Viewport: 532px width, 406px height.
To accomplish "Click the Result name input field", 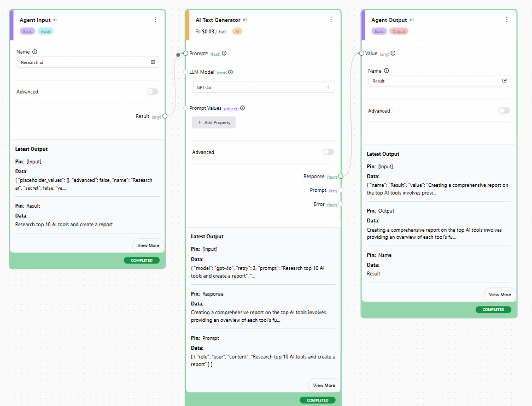I will 440,81.
